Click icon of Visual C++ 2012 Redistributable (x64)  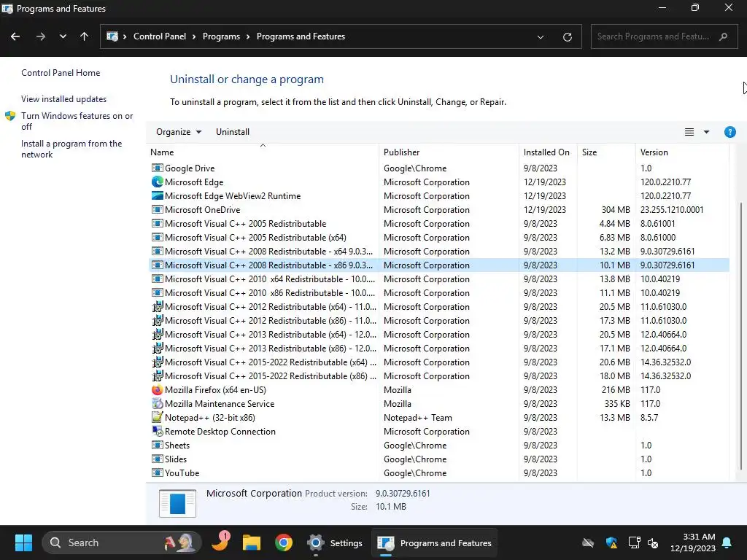click(158, 307)
